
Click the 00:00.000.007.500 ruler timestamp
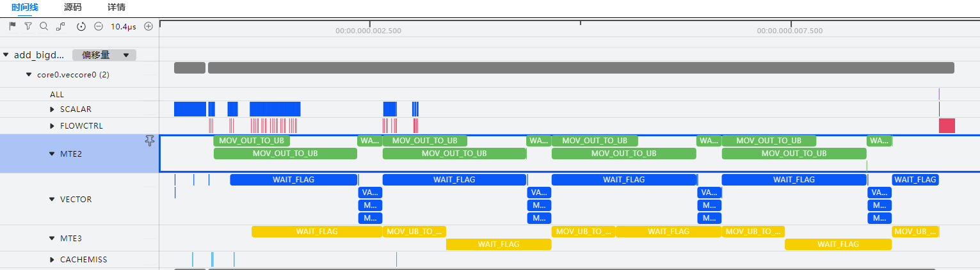790,31
